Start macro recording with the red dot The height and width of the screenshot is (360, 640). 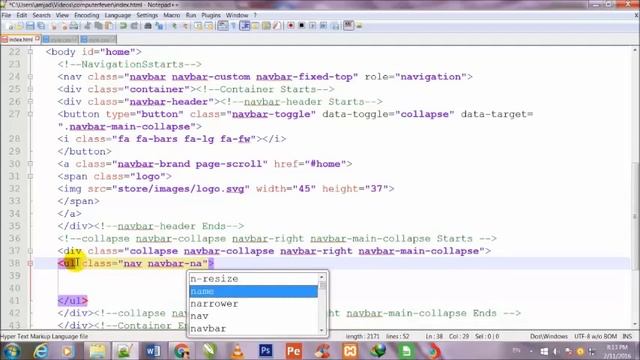click(291, 26)
